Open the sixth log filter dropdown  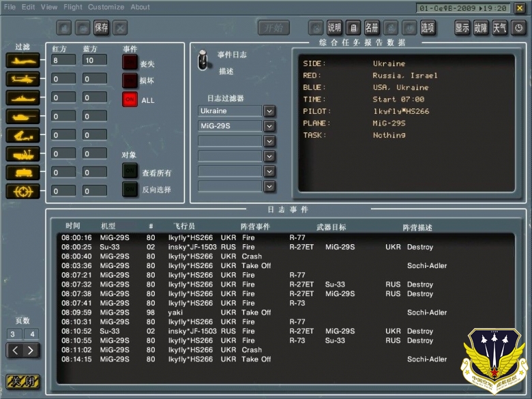[x=269, y=186]
